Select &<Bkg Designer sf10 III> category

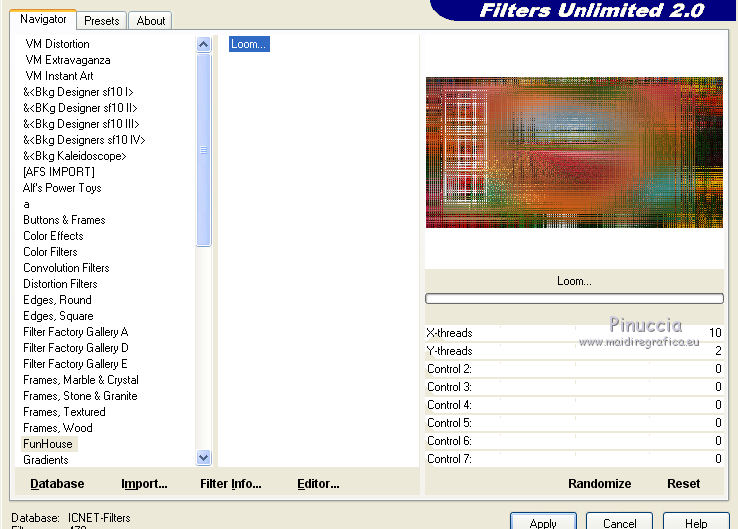pos(81,124)
